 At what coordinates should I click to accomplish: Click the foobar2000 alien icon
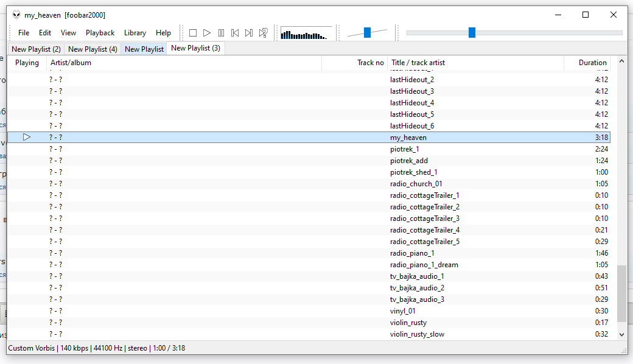pyautogui.click(x=16, y=15)
